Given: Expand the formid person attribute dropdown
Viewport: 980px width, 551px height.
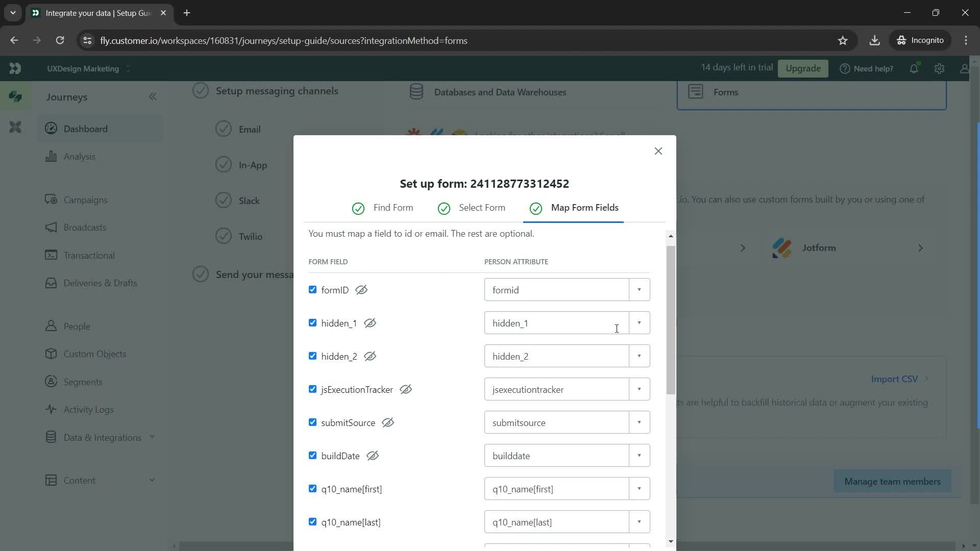Looking at the screenshot, I should 639,289.
